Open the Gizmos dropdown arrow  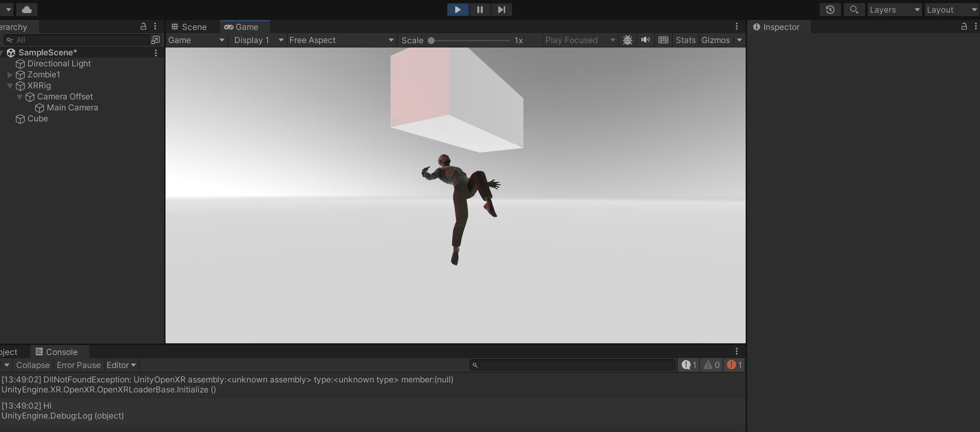coord(739,40)
